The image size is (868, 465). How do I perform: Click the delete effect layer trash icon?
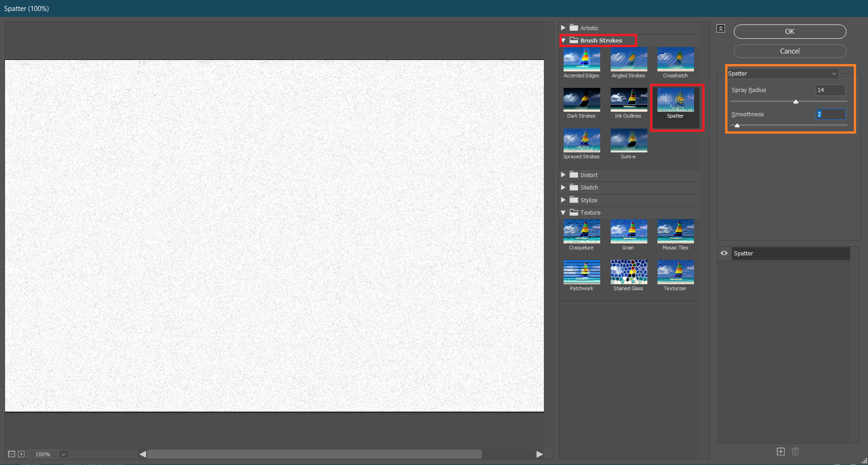(x=796, y=452)
